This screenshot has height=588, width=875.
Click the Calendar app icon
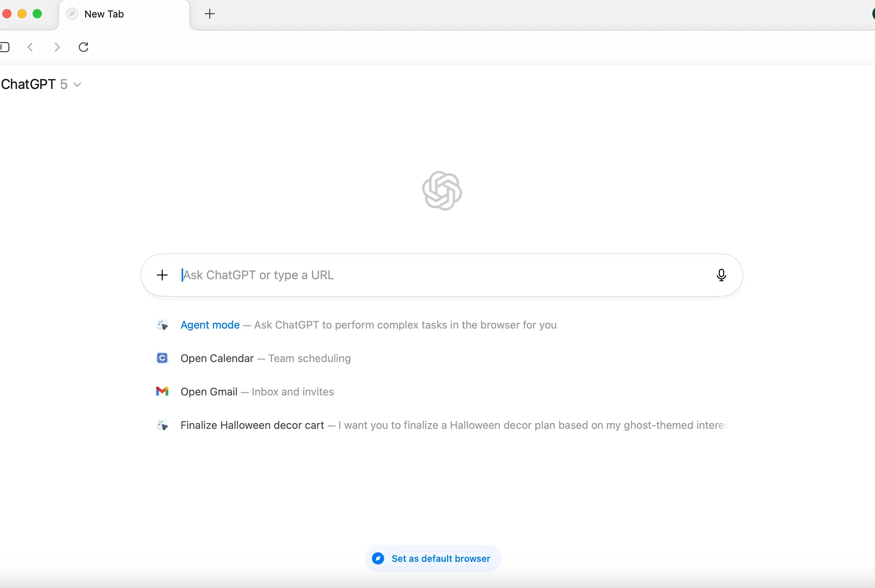pos(162,358)
